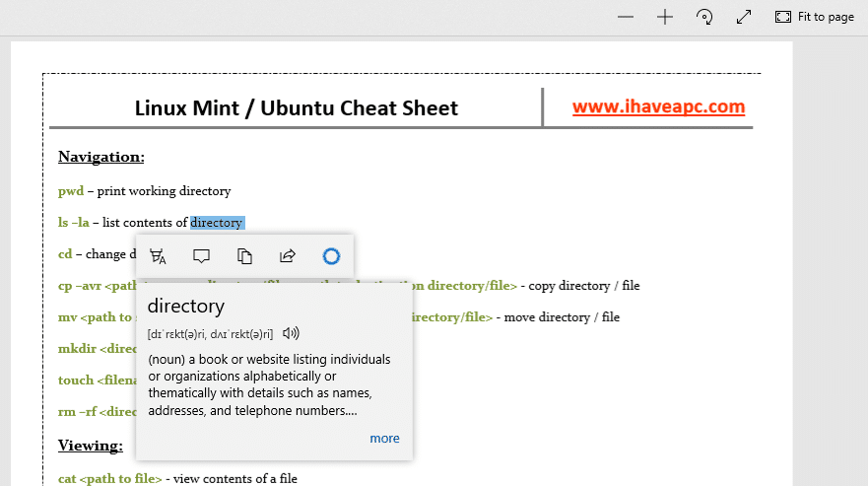Image resolution: width=868 pixels, height=486 pixels.
Task: Click the phonetic transcription in the popup
Action: [211, 334]
